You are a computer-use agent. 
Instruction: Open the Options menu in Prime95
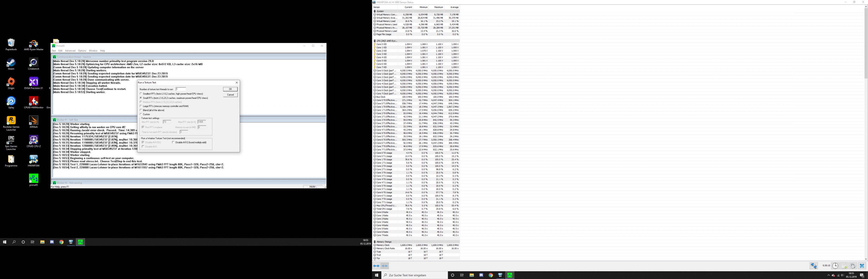82,51
